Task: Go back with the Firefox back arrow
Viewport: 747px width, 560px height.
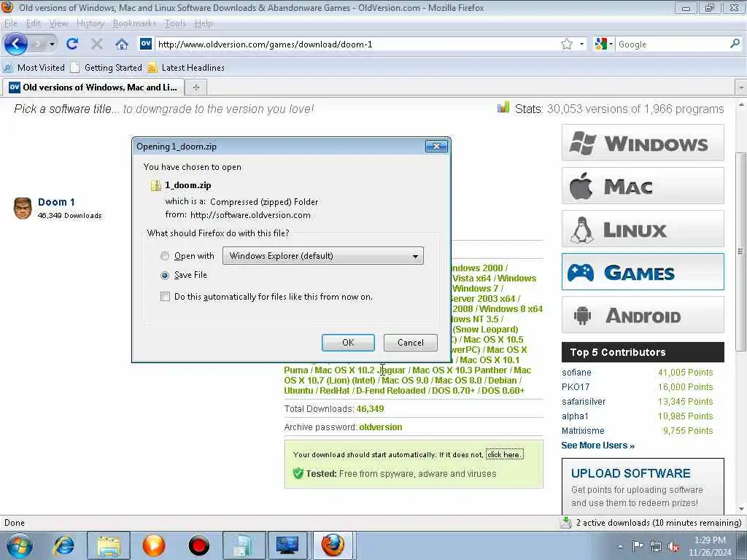Action: pos(16,44)
